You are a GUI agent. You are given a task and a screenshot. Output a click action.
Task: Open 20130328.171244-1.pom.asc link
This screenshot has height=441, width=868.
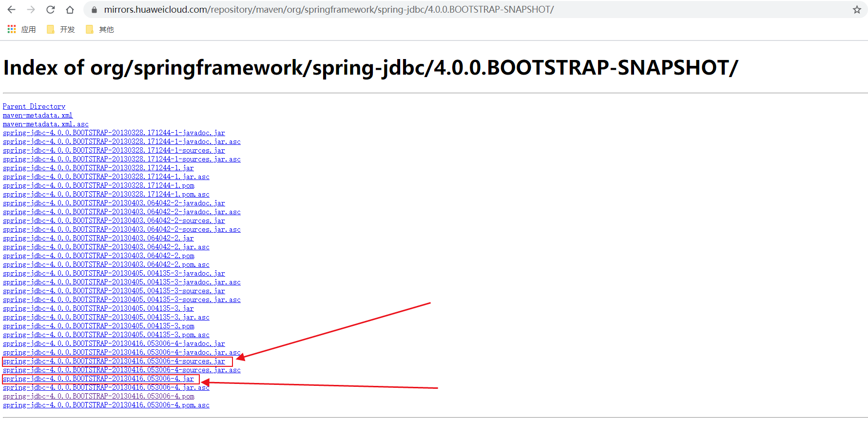(x=106, y=194)
